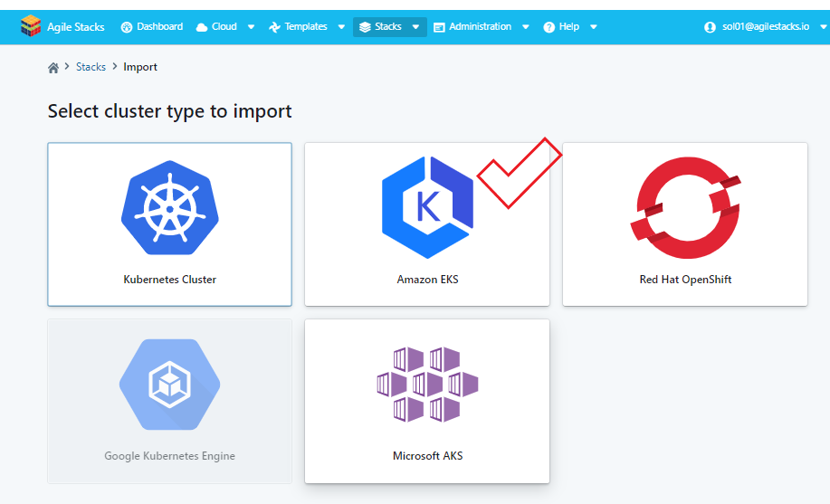830x504 pixels.
Task: Select the Amazon EKS label
Action: (428, 280)
